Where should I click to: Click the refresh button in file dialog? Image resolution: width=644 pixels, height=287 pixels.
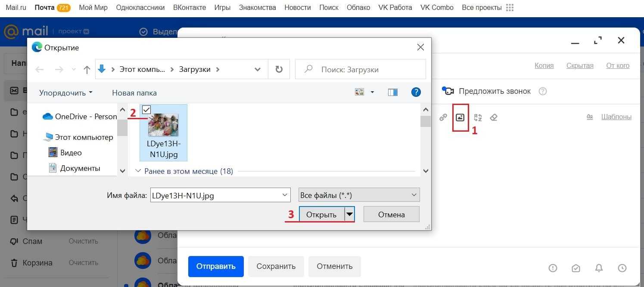pos(279,69)
